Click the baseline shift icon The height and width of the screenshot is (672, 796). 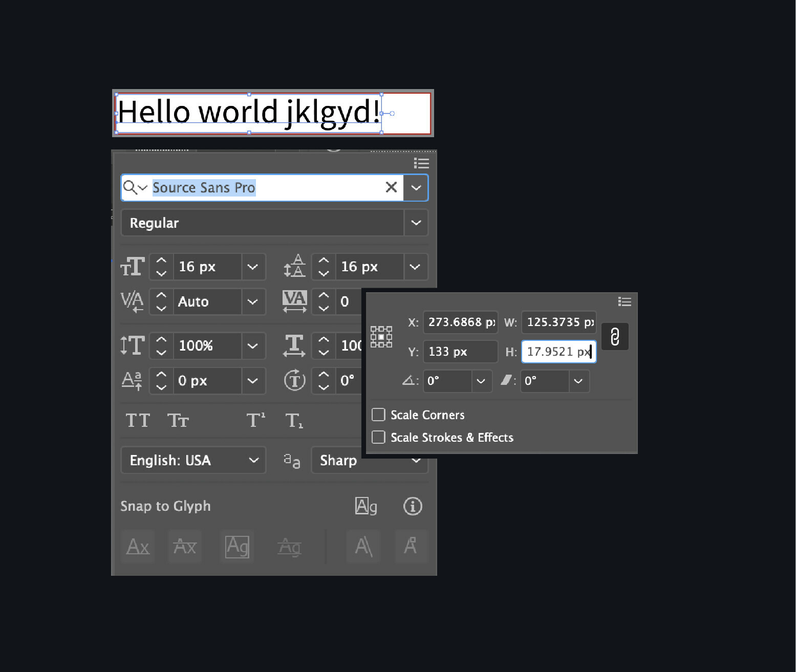pyautogui.click(x=132, y=380)
